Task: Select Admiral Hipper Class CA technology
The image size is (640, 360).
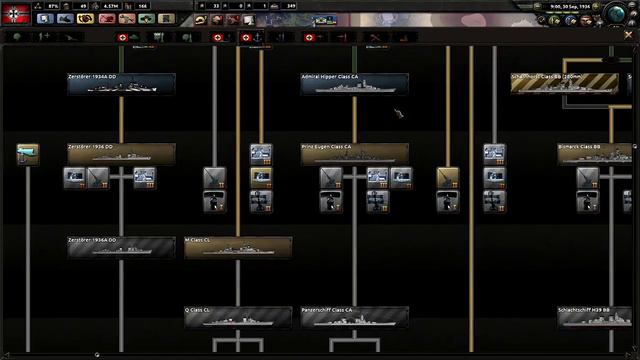Action: coord(354,84)
